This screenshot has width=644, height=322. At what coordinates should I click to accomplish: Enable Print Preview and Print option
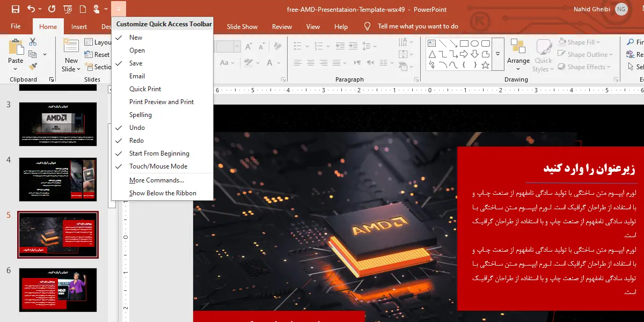coord(162,102)
